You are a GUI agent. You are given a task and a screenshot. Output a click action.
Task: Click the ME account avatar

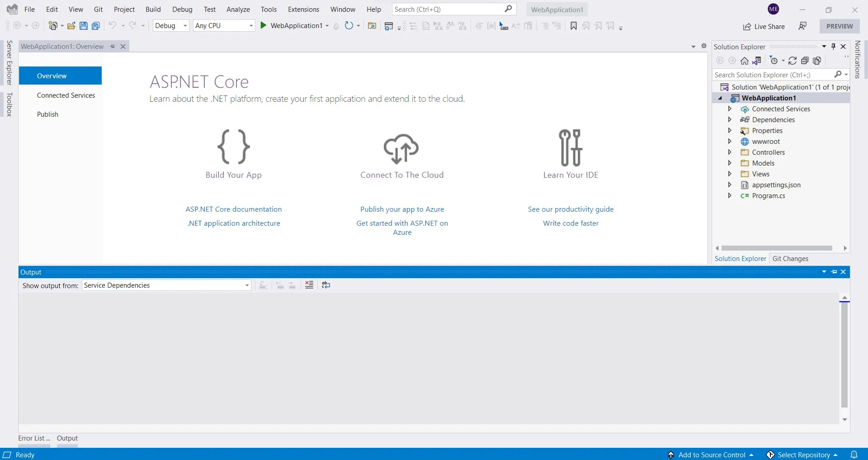click(x=774, y=9)
